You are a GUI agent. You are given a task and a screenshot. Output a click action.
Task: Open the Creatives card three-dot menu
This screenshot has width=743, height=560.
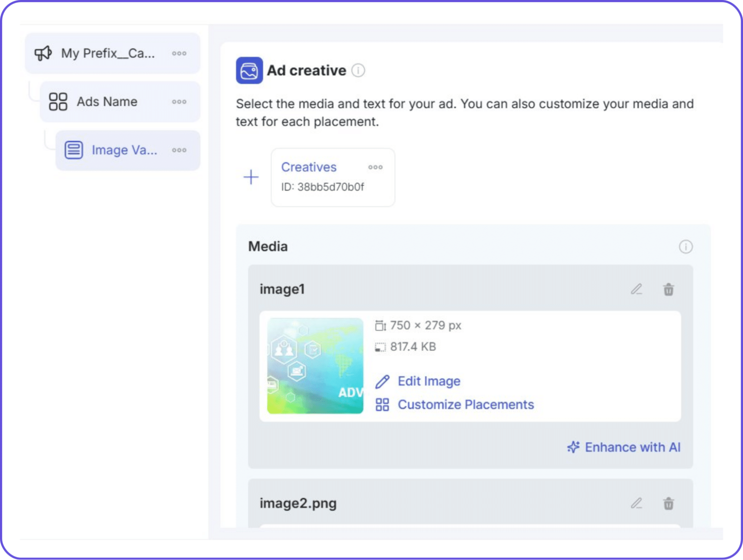(375, 167)
